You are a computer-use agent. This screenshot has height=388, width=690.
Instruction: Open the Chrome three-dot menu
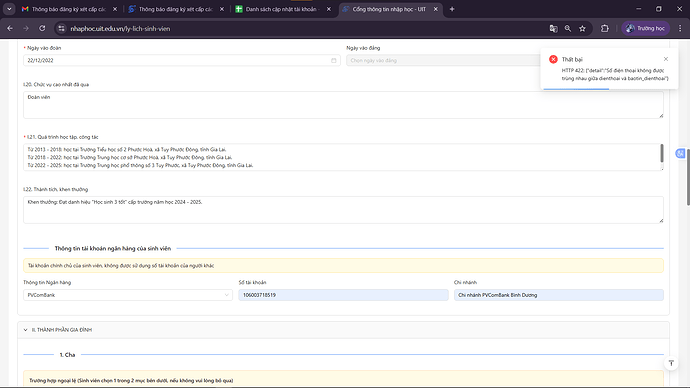680,28
